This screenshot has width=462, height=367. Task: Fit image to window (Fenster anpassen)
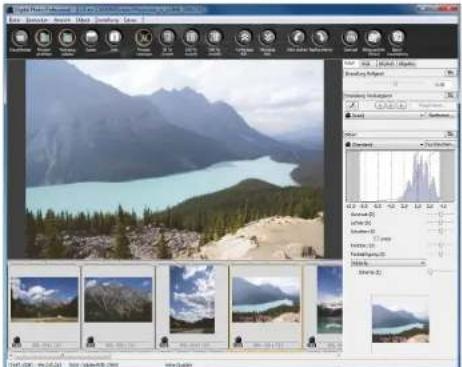click(144, 41)
